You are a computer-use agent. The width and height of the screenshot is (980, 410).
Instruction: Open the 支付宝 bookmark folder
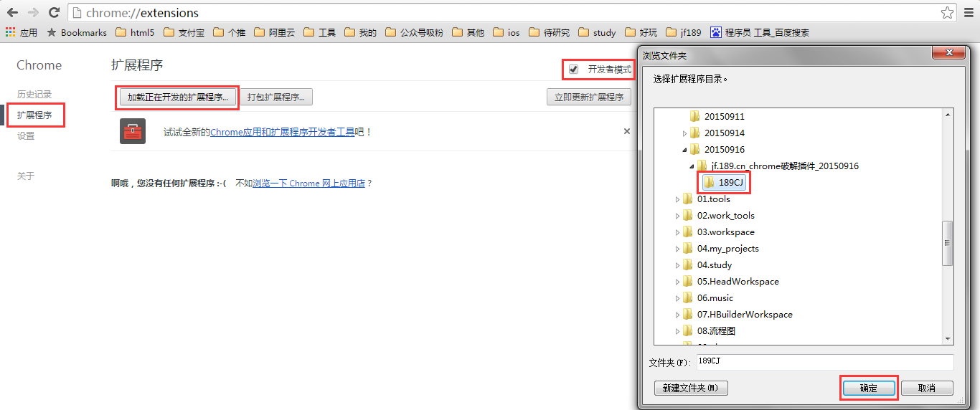(x=184, y=32)
